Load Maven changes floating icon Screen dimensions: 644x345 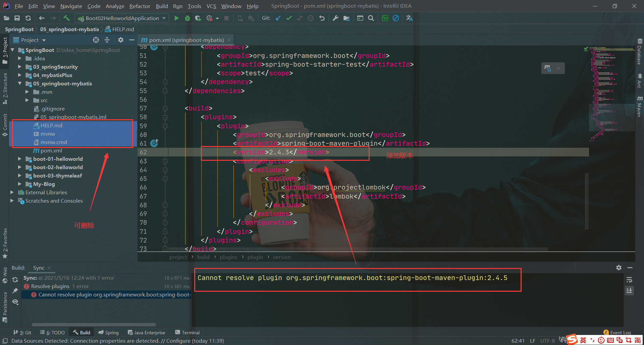coord(548,68)
